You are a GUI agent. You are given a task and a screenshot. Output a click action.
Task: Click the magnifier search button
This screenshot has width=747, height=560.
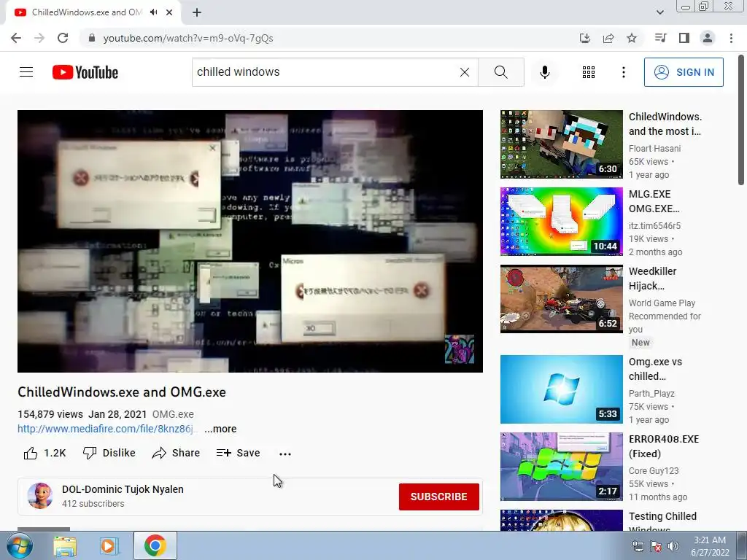coord(500,72)
